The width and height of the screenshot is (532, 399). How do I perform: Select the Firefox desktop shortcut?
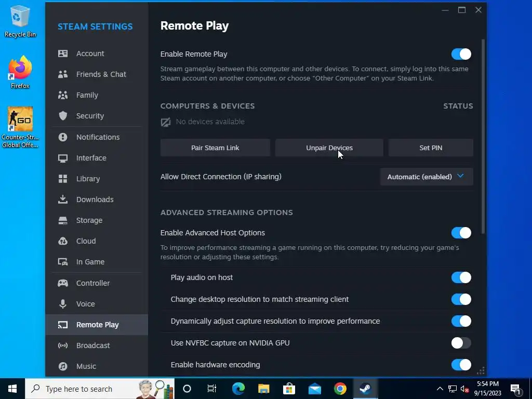(20, 72)
